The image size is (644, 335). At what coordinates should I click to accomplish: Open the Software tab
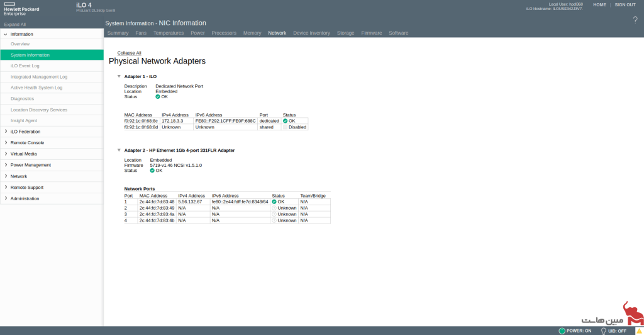click(x=398, y=33)
